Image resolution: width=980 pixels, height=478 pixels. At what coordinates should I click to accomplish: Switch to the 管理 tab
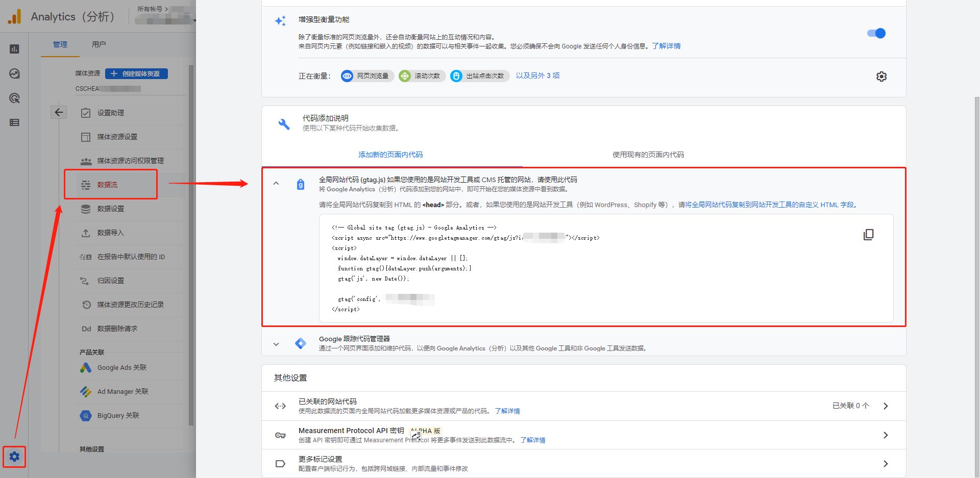pyautogui.click(x=60, y=44)
